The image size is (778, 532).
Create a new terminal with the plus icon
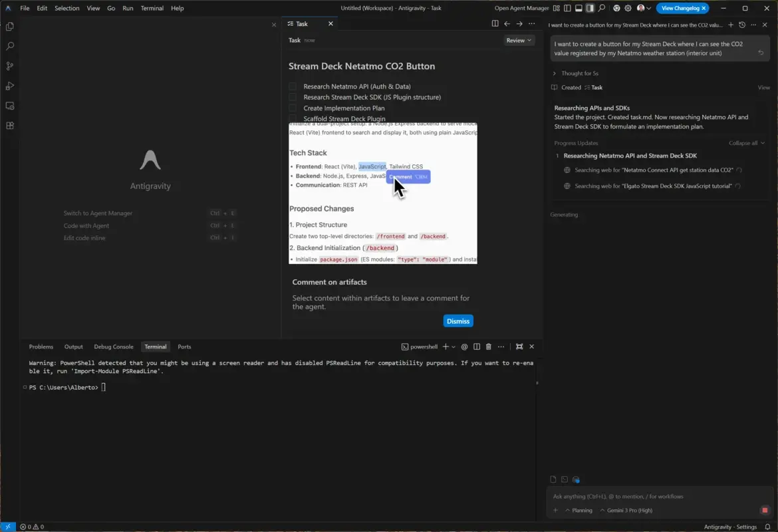447,346
